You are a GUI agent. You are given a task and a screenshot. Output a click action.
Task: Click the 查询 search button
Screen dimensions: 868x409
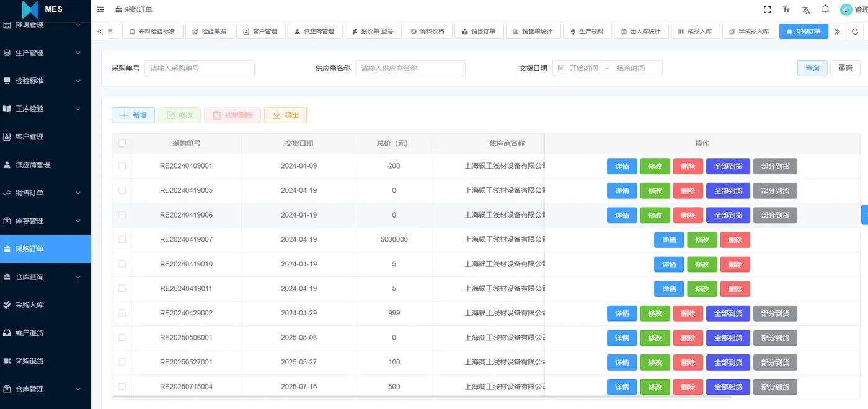[812, 68]
